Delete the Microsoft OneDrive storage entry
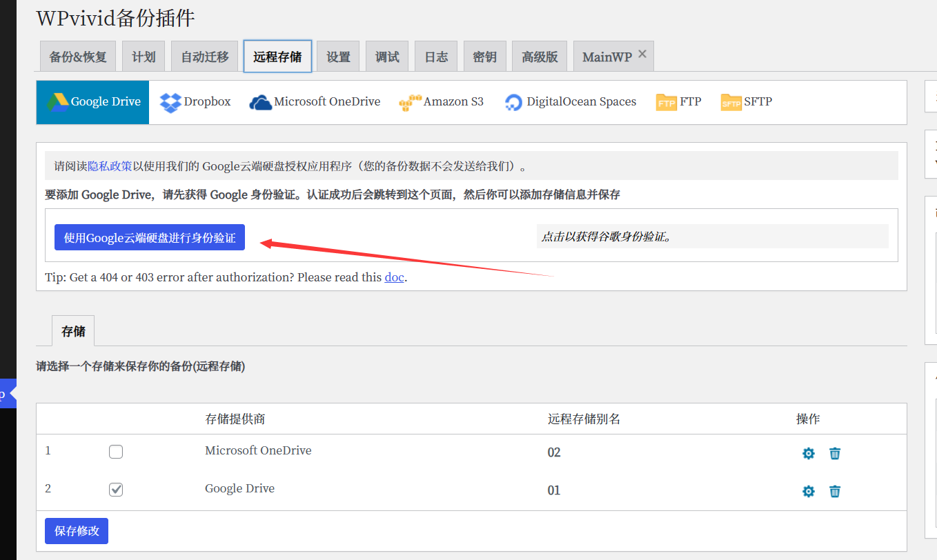 click(835, 453)
